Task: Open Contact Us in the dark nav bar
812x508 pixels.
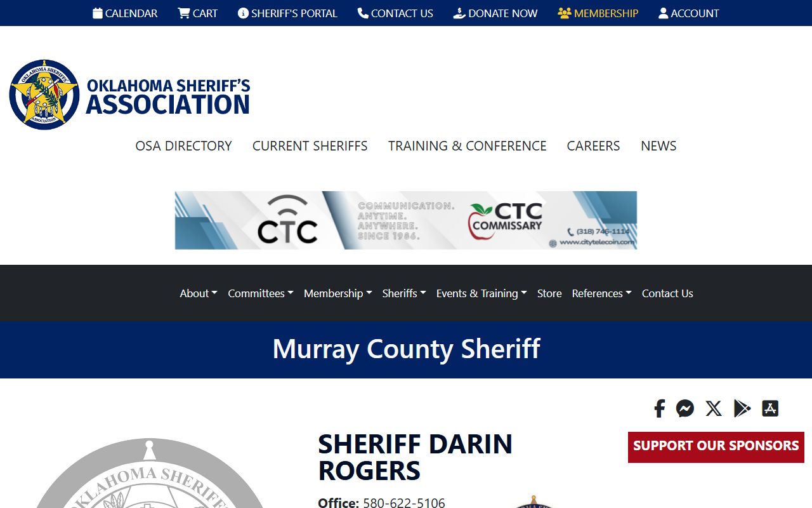Action: click(x=667, y=293)
